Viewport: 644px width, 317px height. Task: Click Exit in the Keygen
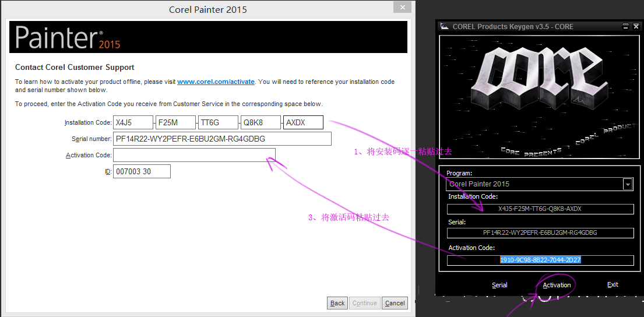(613, 284)
